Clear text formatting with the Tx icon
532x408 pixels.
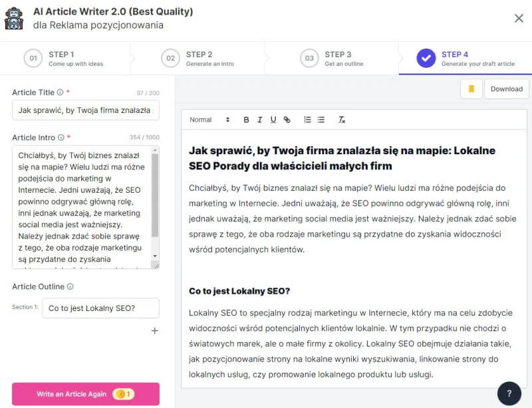point(341,120)
